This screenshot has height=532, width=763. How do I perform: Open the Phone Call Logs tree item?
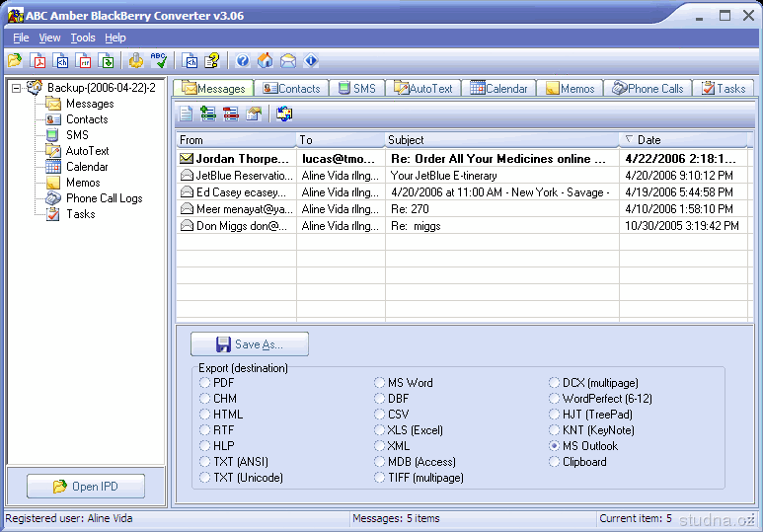pos(104,198)
